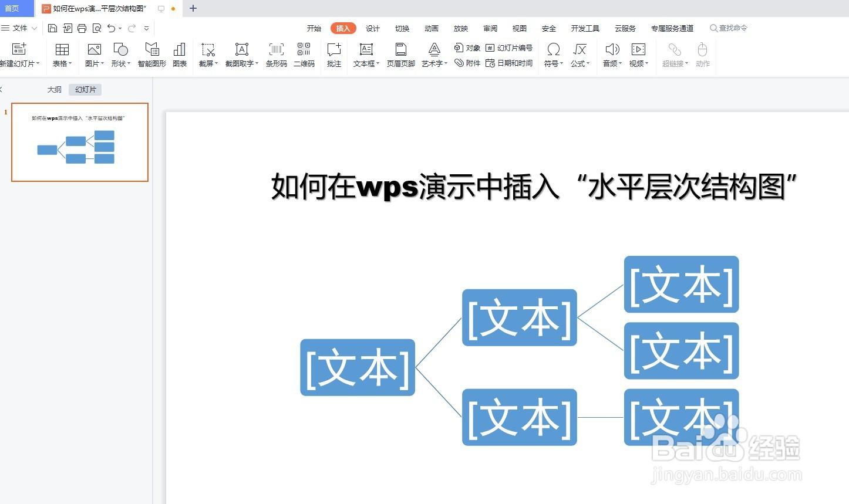Open the customize quick access toolbar dropdown
Screen dimensions: 849x504
pyautogui.click(x=146, y=28)
